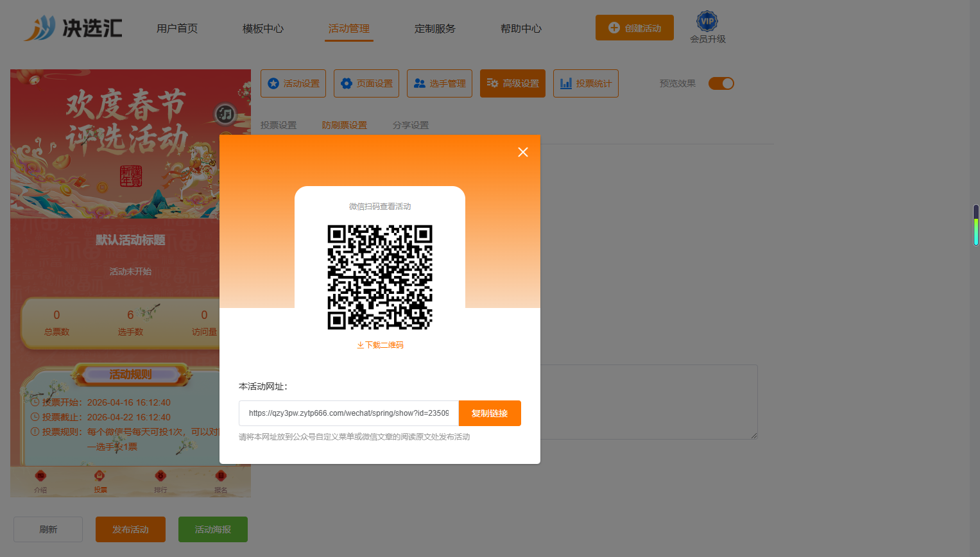980x557 pixels.
Task: Click the 活动规则 heading in the preview
Action: [130, 374]
